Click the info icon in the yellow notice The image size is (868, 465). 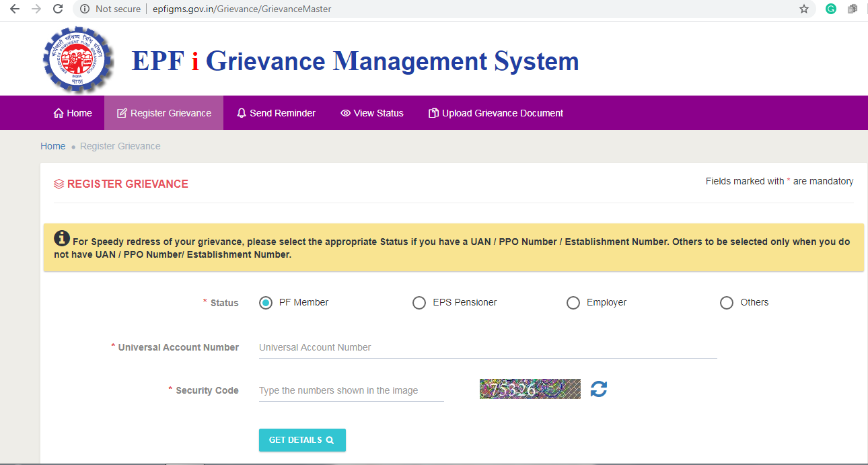[62, 238]
